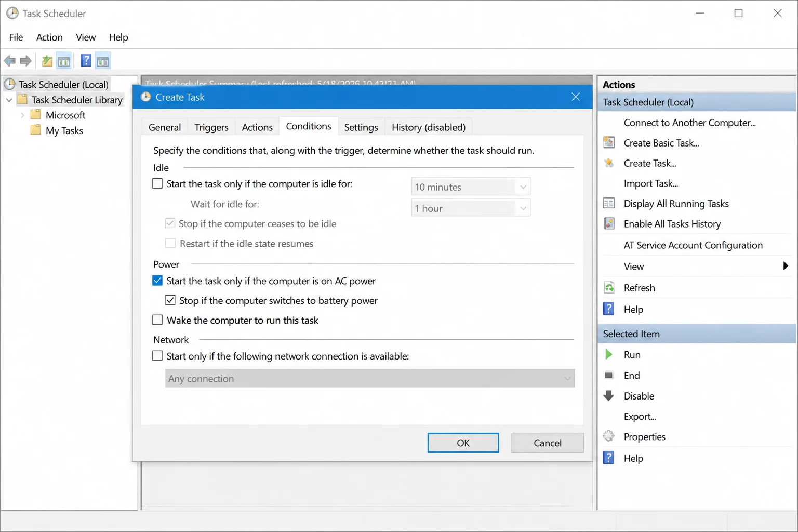Click the Cancel button
The width and height of the screenshot is (798, 532).
pyautogui.click(x=548, y=443)
